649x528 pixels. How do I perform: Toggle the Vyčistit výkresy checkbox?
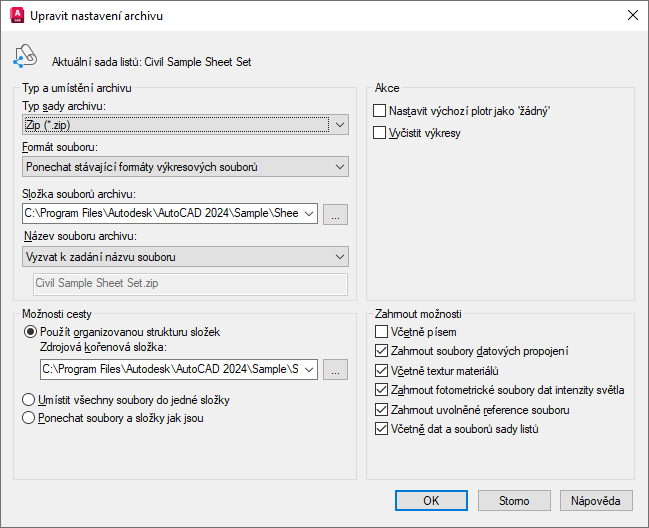380,133
